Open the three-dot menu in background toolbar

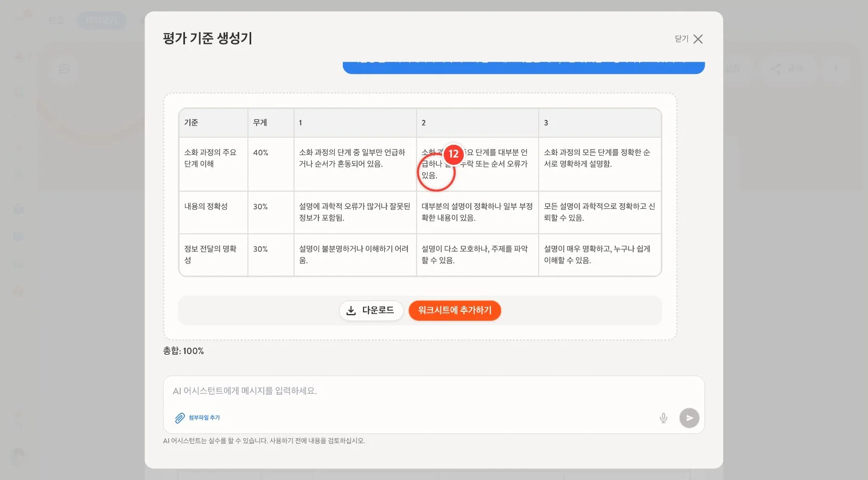[x=835, y=69]
